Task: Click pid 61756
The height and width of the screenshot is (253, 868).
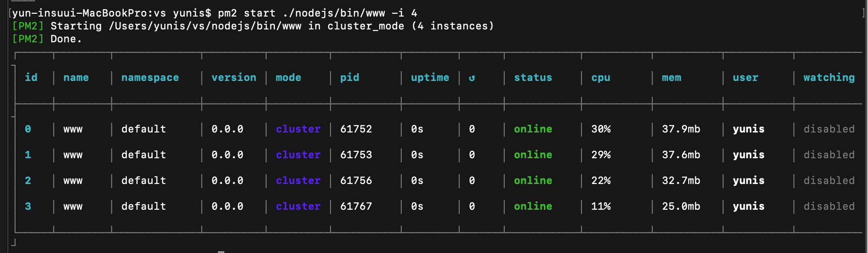Action: (x=356, y=180)
